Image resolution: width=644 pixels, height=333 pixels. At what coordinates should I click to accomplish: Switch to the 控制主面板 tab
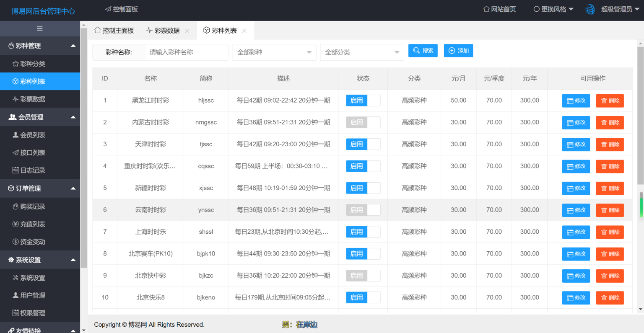[x=114, y=31]
